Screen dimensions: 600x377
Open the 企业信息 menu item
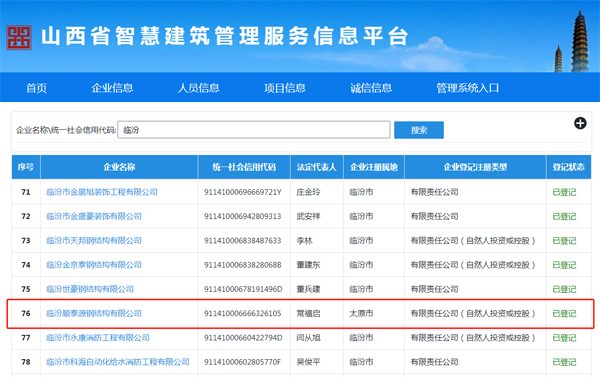coord(112,88)
